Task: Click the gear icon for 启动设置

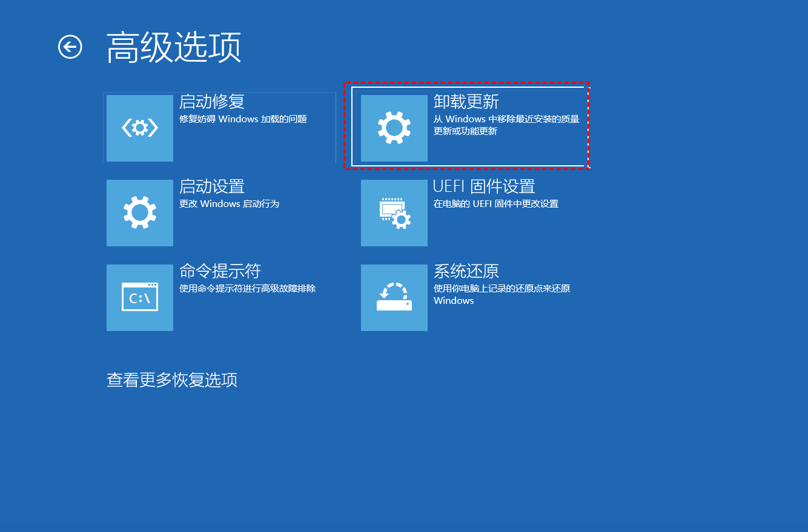Action: 140,213
